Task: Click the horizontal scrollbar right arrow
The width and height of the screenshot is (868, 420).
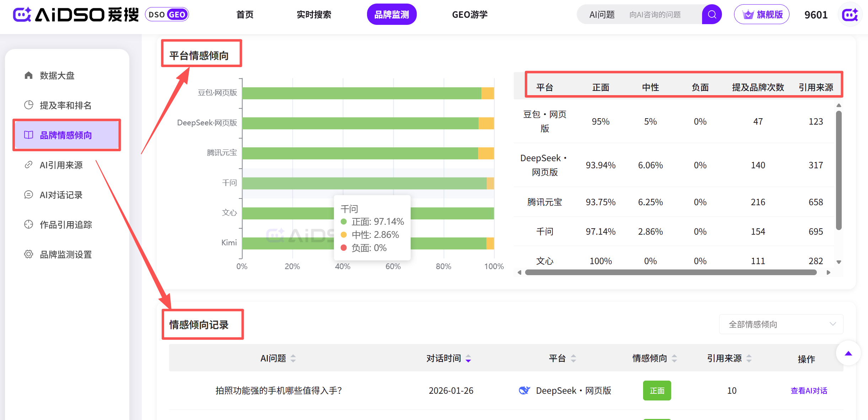Action: click(829, 272)
